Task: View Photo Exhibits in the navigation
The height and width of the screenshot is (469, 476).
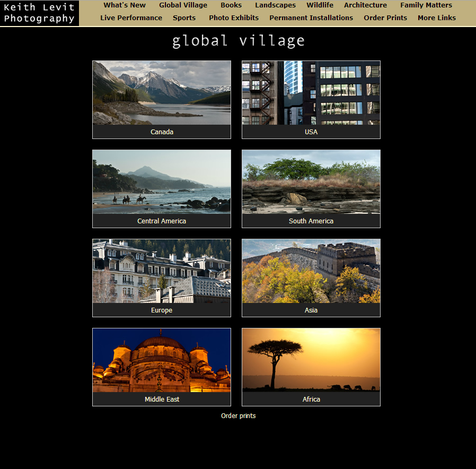Action: [234, 18]
